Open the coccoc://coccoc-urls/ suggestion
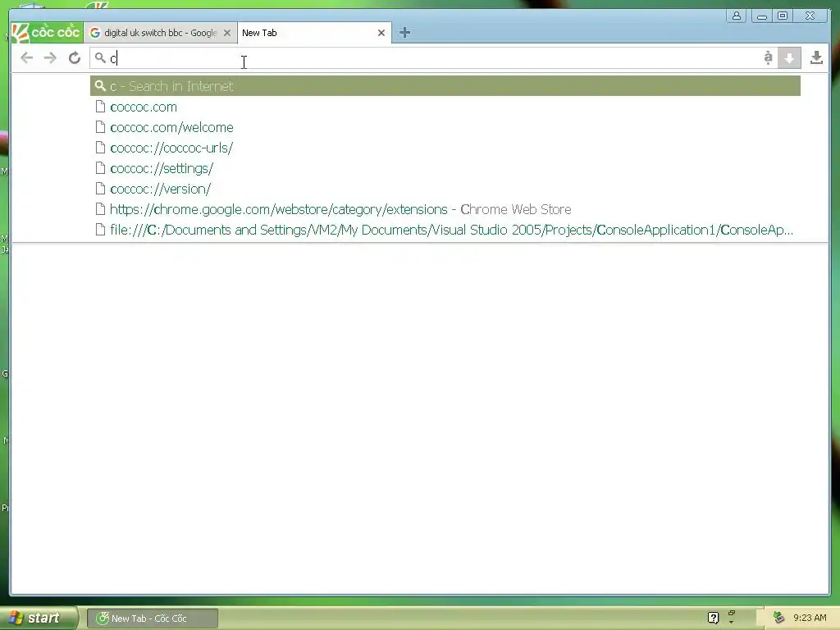 pos(445,148)
